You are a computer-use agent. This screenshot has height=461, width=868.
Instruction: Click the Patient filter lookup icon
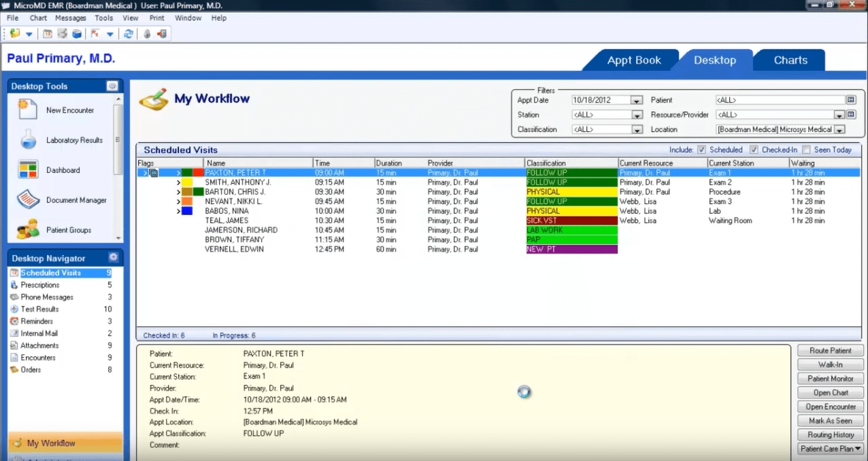pos(850,100)
